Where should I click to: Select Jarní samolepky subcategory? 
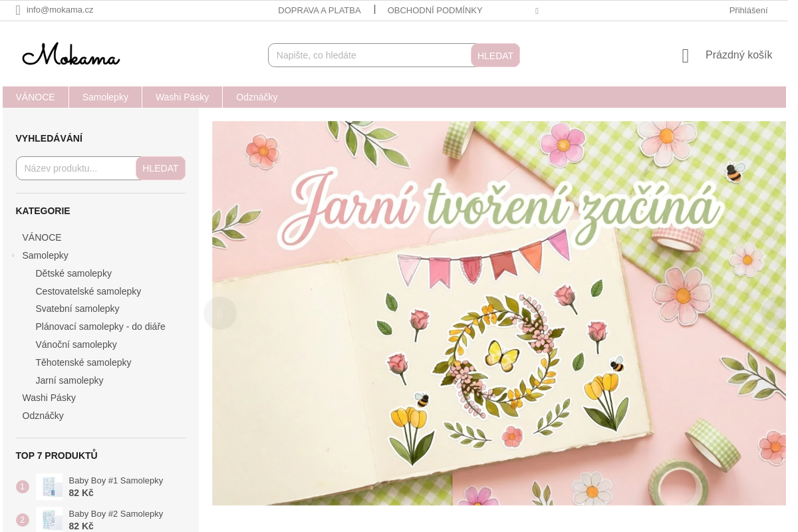[70, 380]
